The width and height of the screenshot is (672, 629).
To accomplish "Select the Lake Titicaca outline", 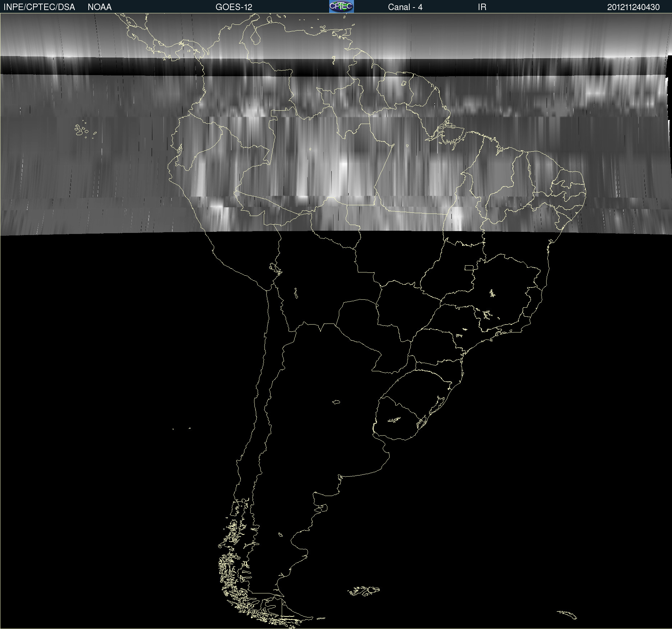I will pos(275,268).
